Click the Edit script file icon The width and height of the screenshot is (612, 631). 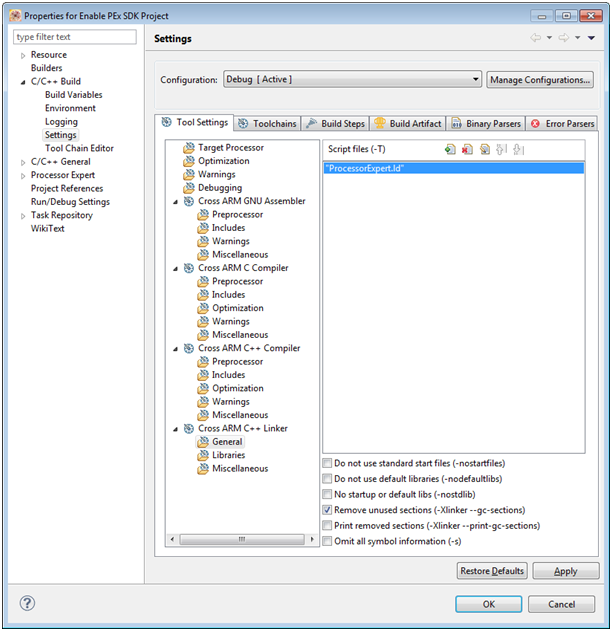485,150
